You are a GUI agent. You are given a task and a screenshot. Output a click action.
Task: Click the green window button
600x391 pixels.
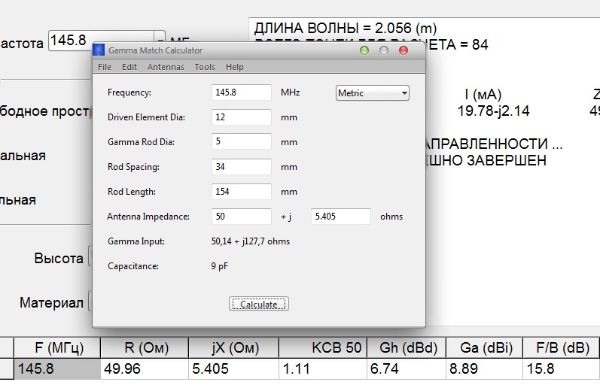(x=364, y=51)
